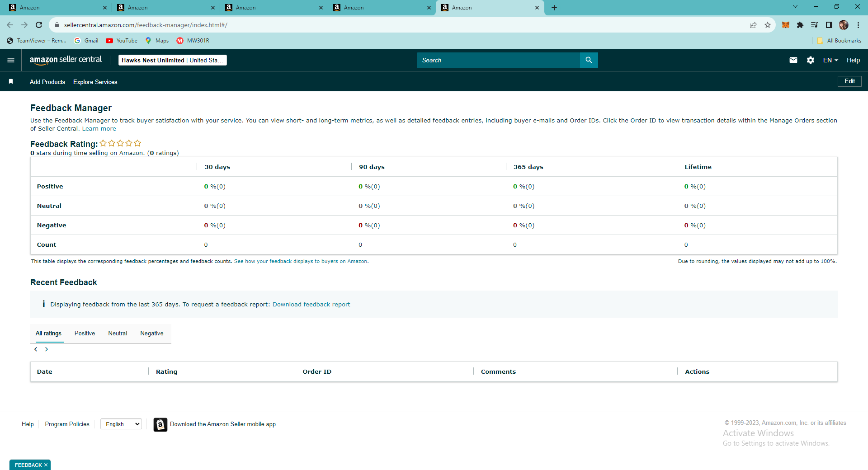Open the English language select box

pyautogui.click(x=121, y=424)
